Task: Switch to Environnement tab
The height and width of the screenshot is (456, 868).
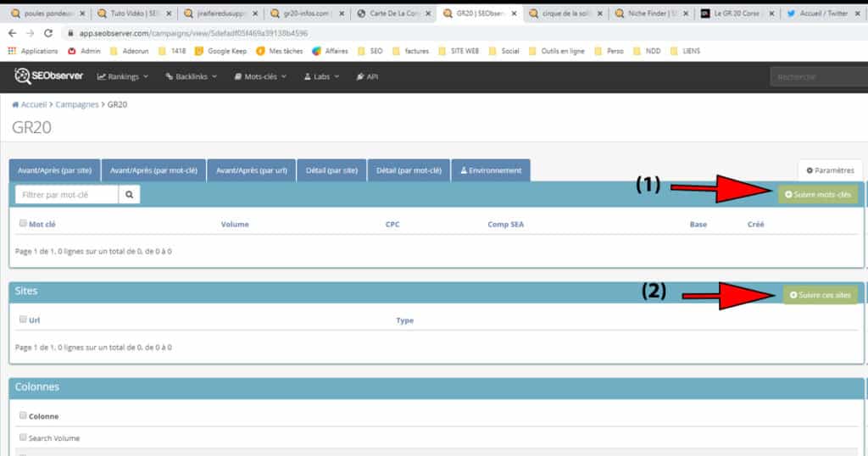Action: (x=491, y=170)
